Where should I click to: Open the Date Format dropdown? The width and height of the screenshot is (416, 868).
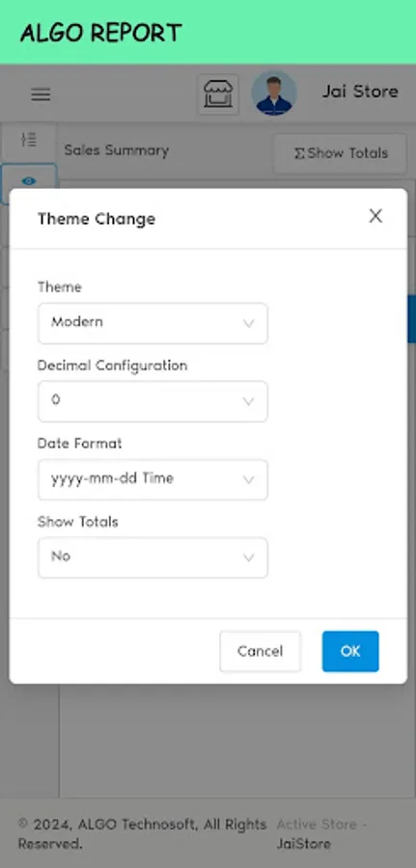(153, 479)
